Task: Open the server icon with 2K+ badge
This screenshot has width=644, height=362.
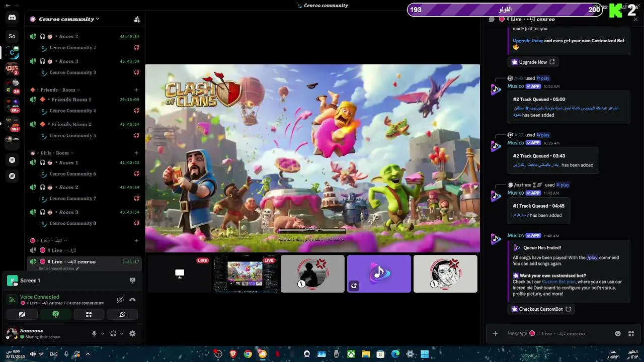Action: point(12,105)
